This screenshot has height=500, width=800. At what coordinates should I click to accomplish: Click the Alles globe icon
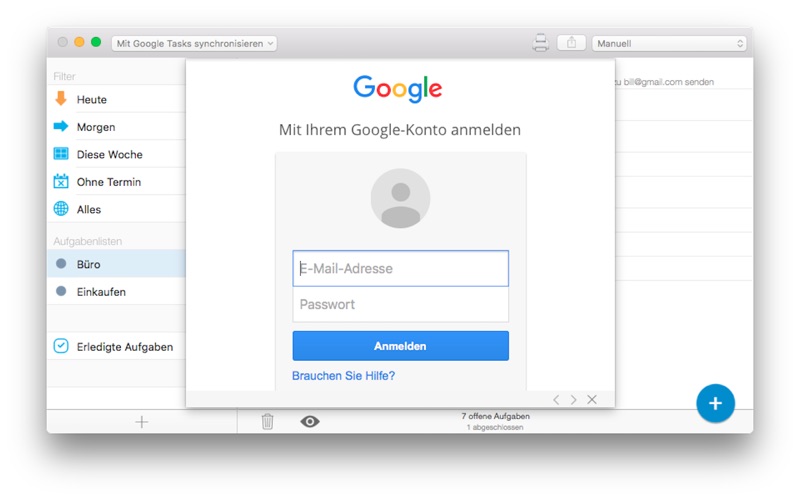click(61, 209)
